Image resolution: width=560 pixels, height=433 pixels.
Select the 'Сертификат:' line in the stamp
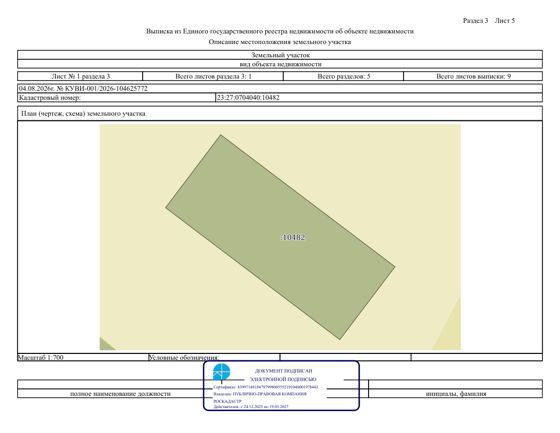[266, 387]
